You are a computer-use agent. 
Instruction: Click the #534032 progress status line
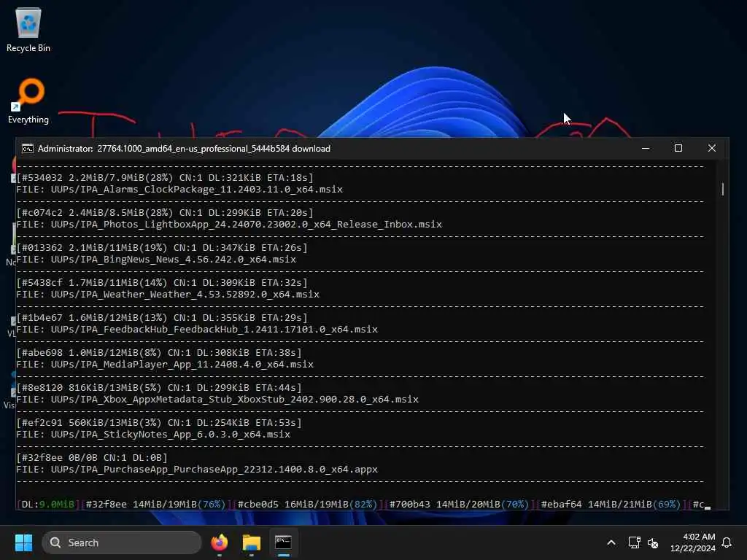pos(165,178)
